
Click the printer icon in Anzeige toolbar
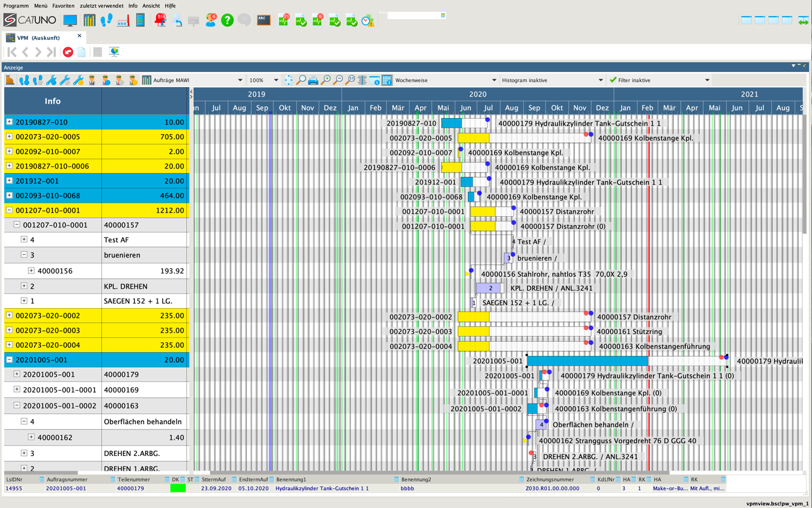pyautogui.click(x=313, y=80)
